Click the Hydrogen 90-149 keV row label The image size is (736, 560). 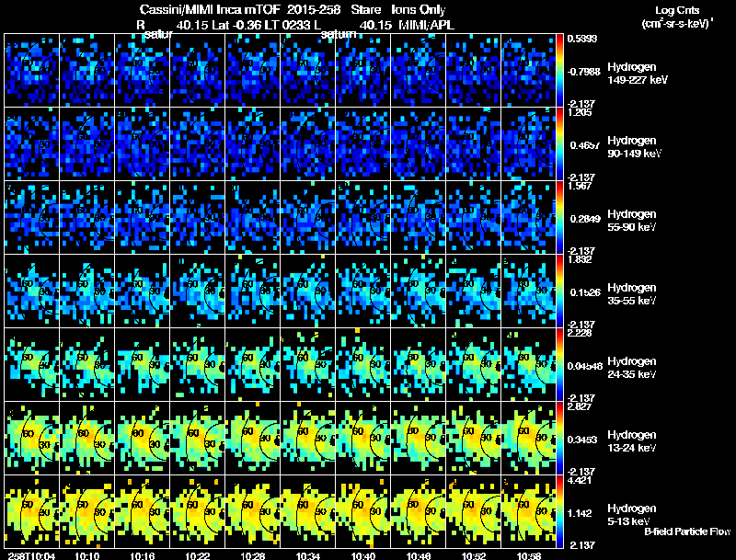pos(635,147)
